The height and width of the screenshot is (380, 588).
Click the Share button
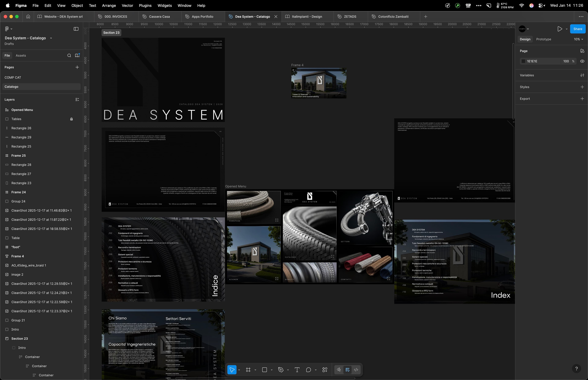[578, 29]
